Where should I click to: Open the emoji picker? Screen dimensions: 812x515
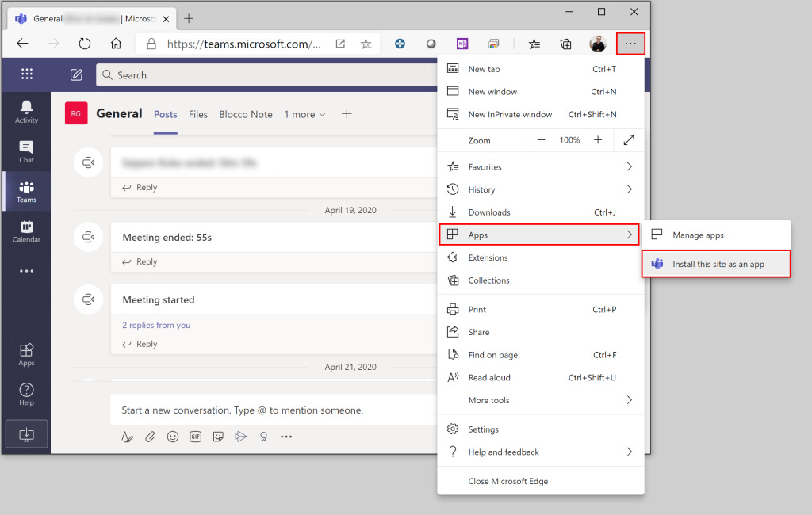click(x=172, y=437)
